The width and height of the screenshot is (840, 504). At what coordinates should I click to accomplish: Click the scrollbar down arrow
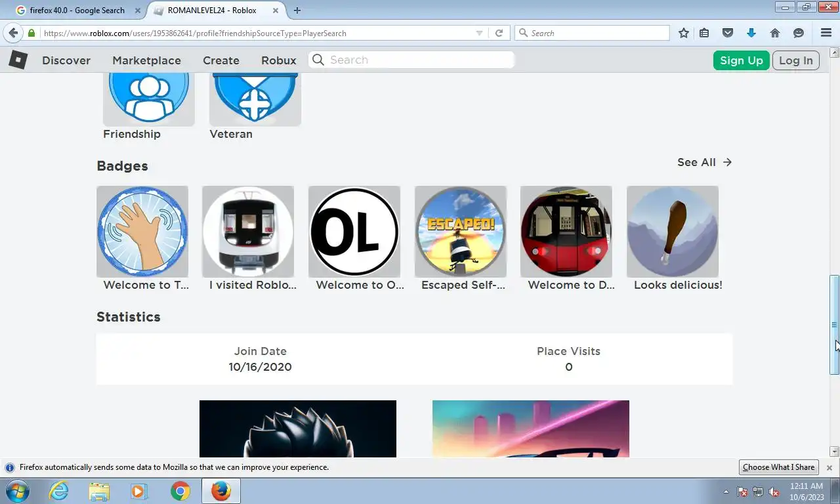(835, 451)
